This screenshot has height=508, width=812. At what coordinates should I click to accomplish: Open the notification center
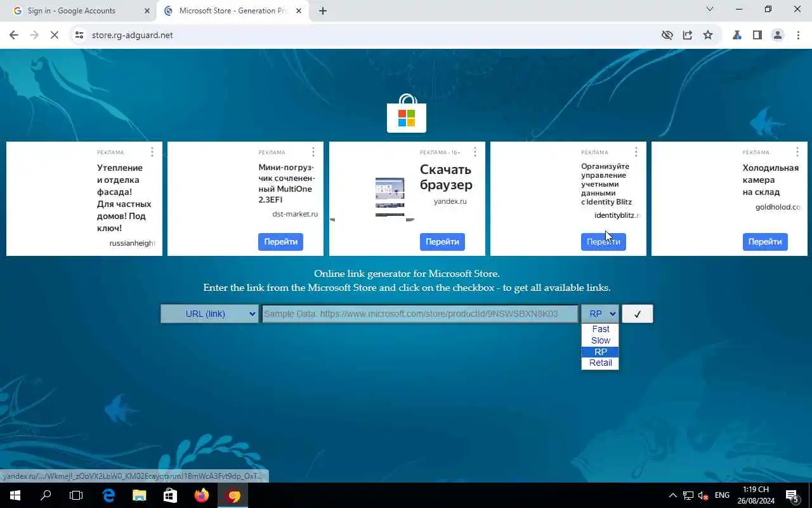pos(792,495)
